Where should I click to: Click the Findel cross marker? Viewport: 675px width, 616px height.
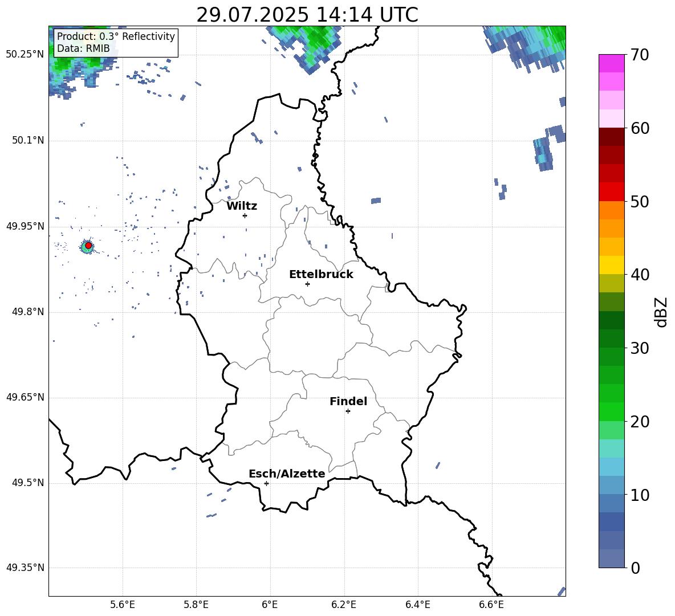[348, 411]
